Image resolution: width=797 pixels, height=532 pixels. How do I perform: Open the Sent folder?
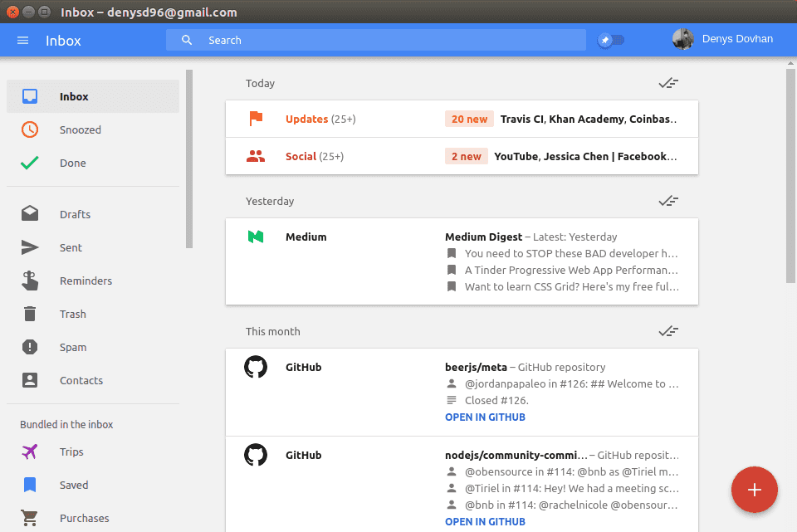pos(93,247)
